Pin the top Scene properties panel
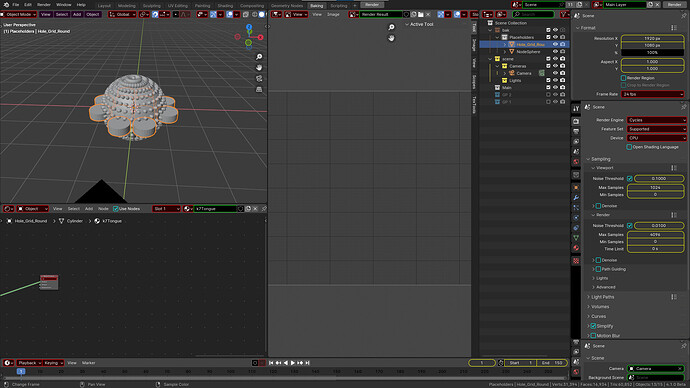 tap(683, 15)
